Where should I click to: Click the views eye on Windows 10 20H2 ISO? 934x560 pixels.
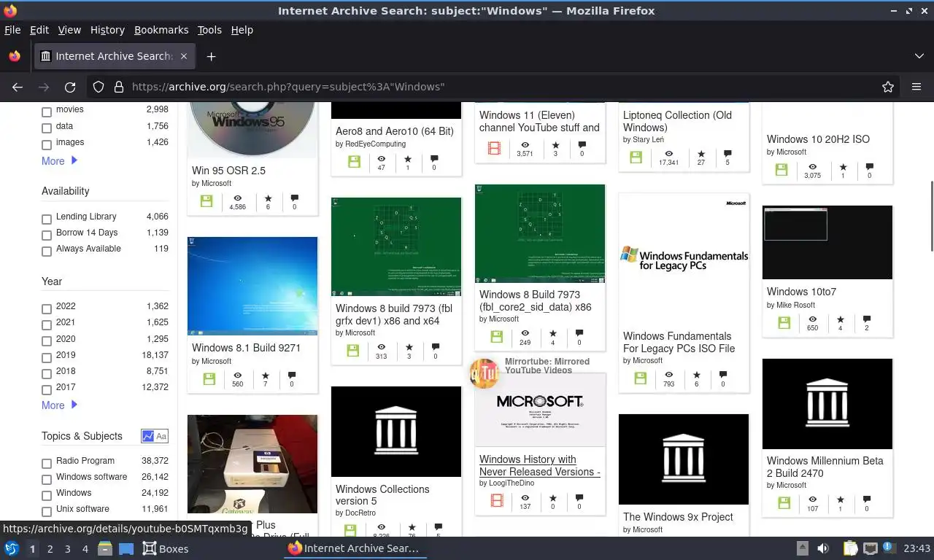812,167
